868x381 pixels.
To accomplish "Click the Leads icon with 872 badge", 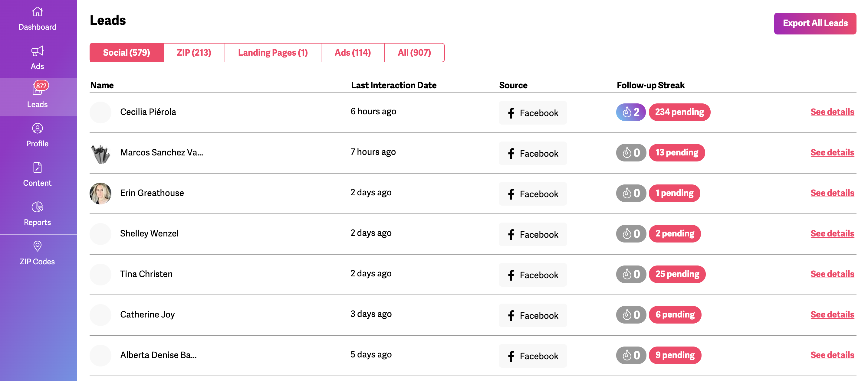I will click(38, 89).
